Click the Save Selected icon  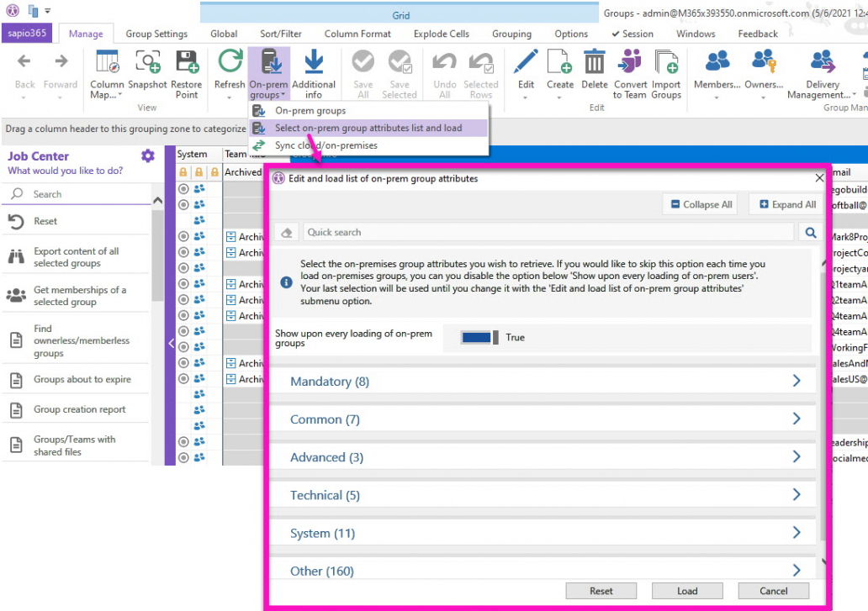(x=400, y=62)
